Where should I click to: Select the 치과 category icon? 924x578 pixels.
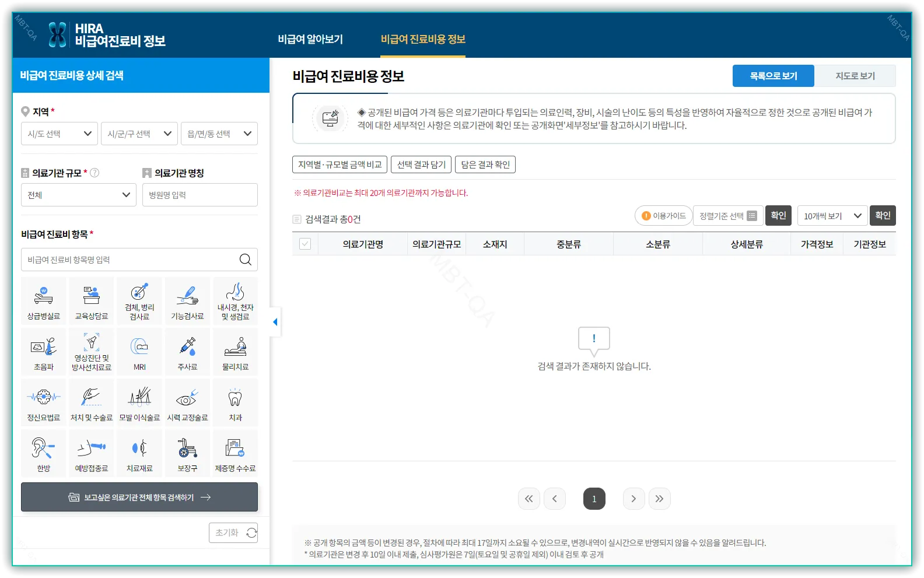click(235, 402)
